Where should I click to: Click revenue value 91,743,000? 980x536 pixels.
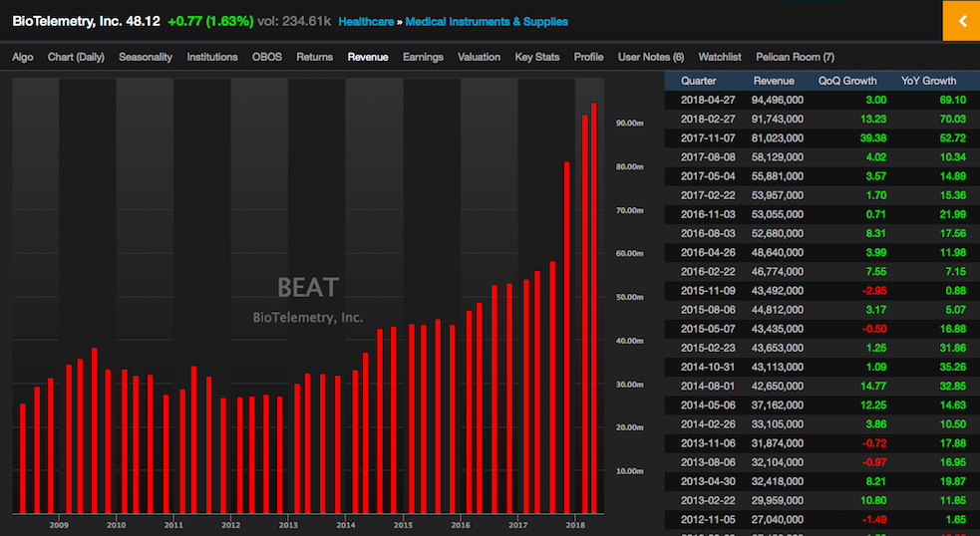778,119
